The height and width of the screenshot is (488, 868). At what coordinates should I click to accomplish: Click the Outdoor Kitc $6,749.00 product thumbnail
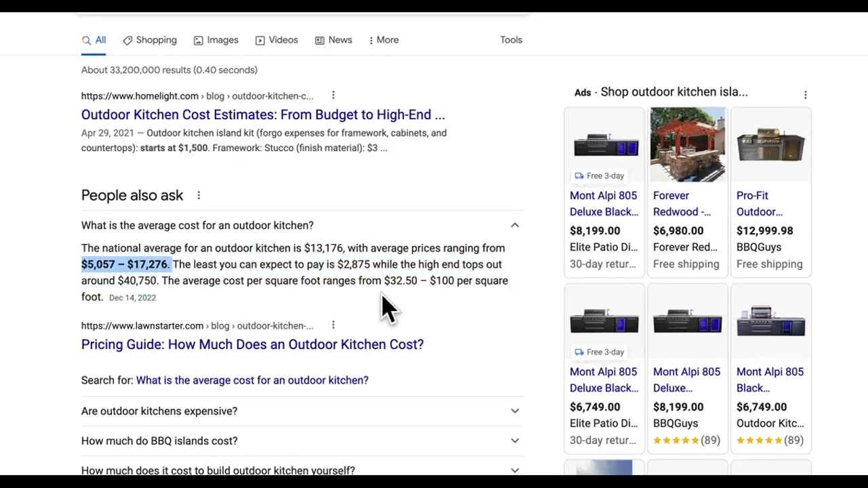click(771, 321)
